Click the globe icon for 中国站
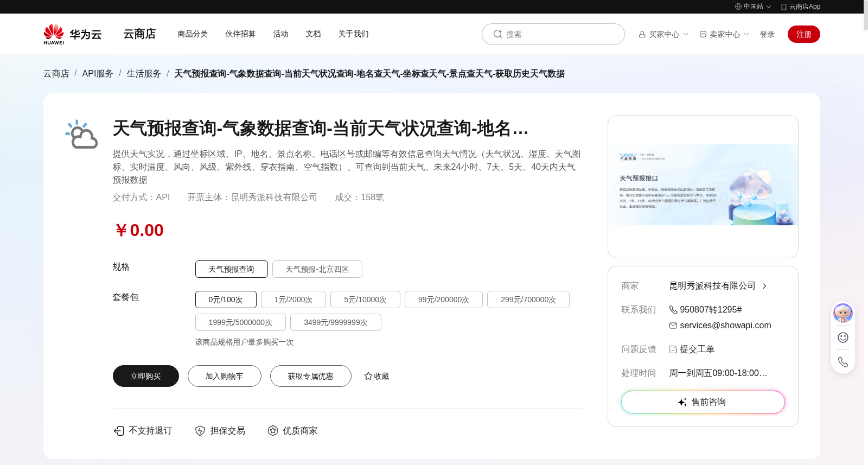This screenshot has height=465, width=868. 738,7
